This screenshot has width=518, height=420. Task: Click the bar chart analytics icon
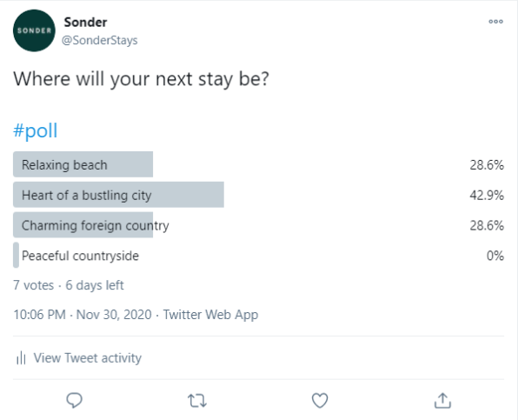pyautogui.click(x=21, y=358)
